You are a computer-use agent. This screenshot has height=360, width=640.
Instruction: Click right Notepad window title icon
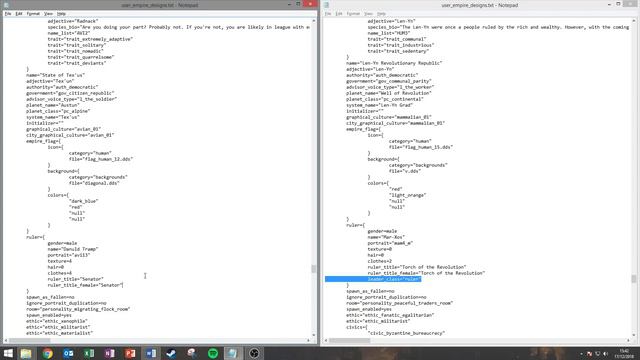point(326,5)
